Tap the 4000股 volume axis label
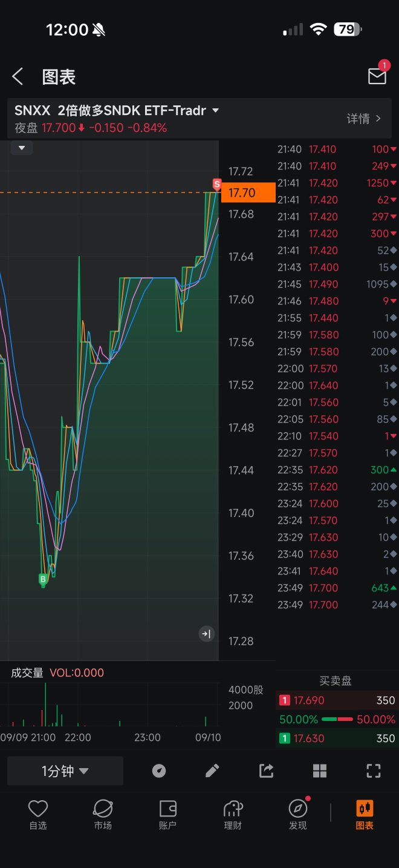399x868 pixels. click(245, 689)
